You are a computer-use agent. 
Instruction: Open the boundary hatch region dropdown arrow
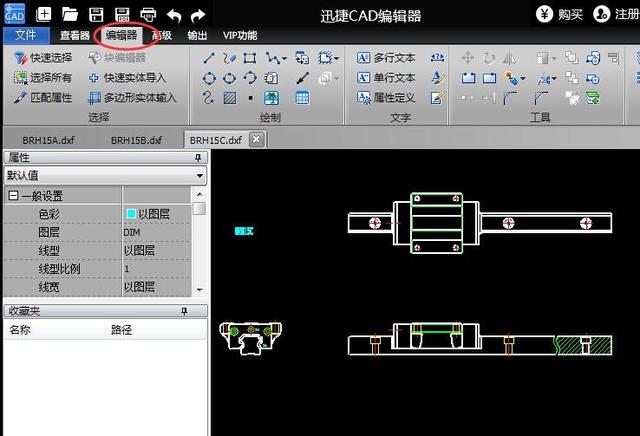click(x=337, y=58)
